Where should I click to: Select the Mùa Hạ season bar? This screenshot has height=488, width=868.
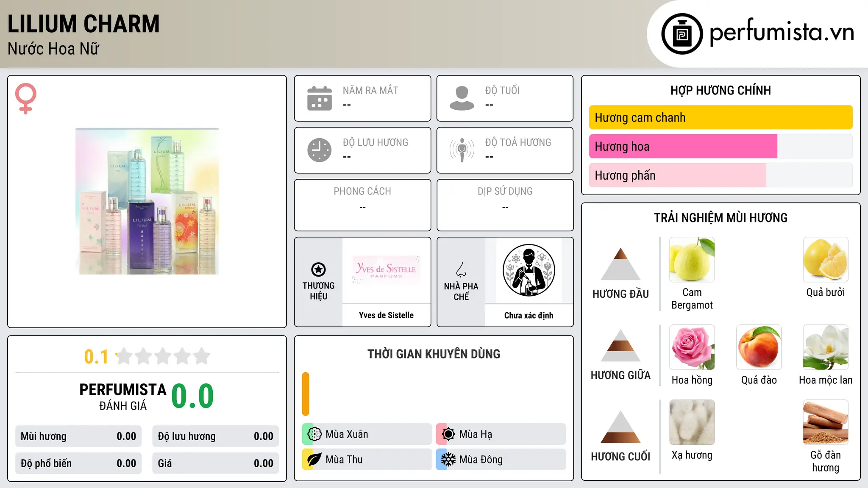click(501, 434)
